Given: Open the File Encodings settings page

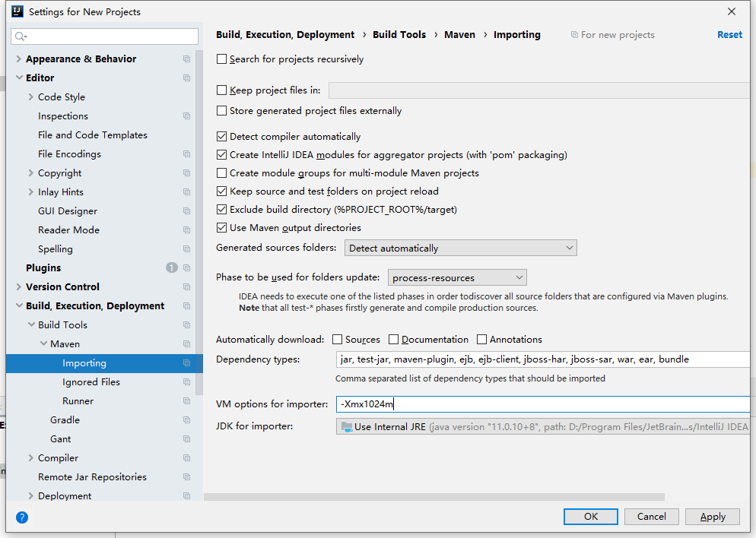Looking at the screenshot, I should tap(69, 154).
